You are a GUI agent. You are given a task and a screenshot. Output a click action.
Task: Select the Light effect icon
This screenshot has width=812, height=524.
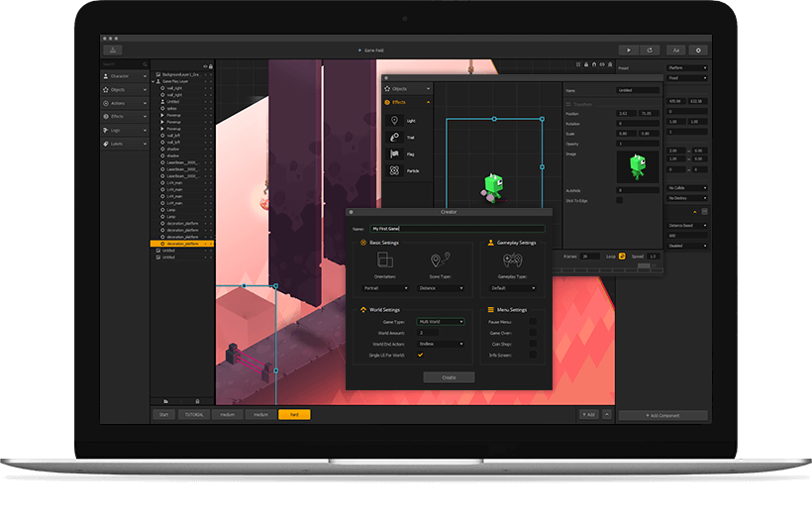(394, 121)
